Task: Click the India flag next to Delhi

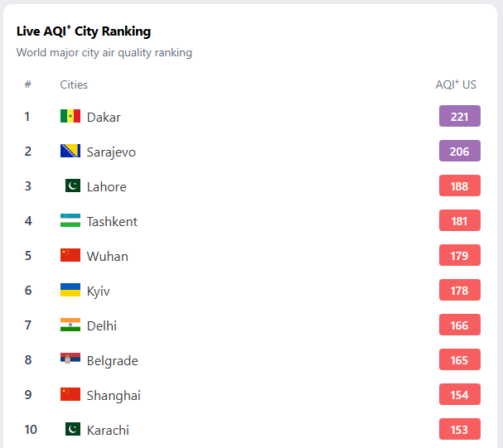Action: (70, 325)
